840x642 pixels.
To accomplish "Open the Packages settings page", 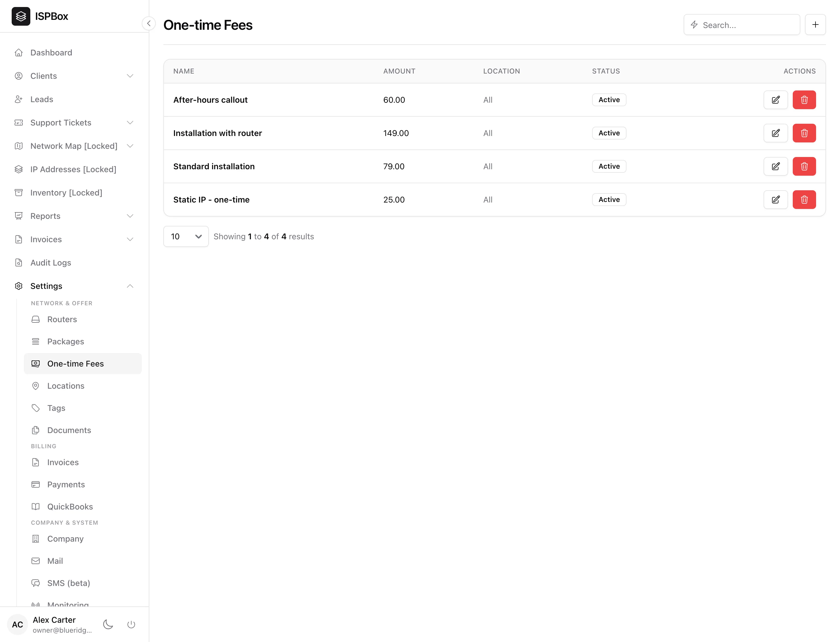I will [x=83, y=342].
